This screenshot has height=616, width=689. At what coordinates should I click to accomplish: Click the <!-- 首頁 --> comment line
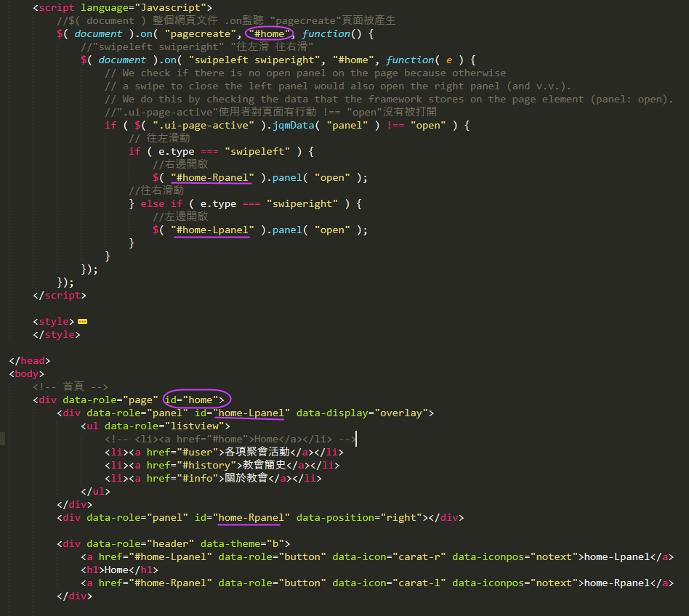70,386
